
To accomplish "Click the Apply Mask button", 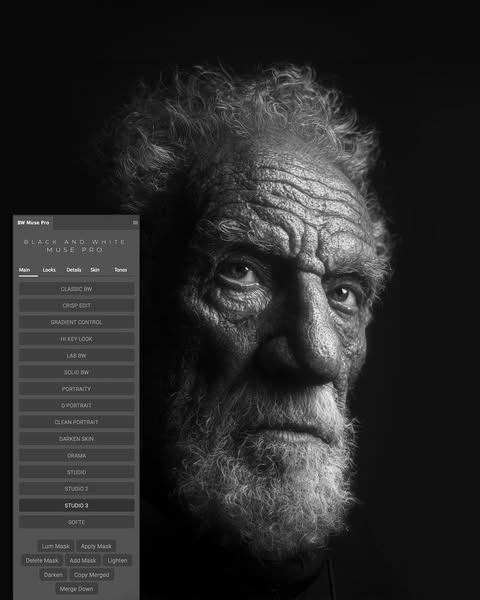I will point(96,546).
